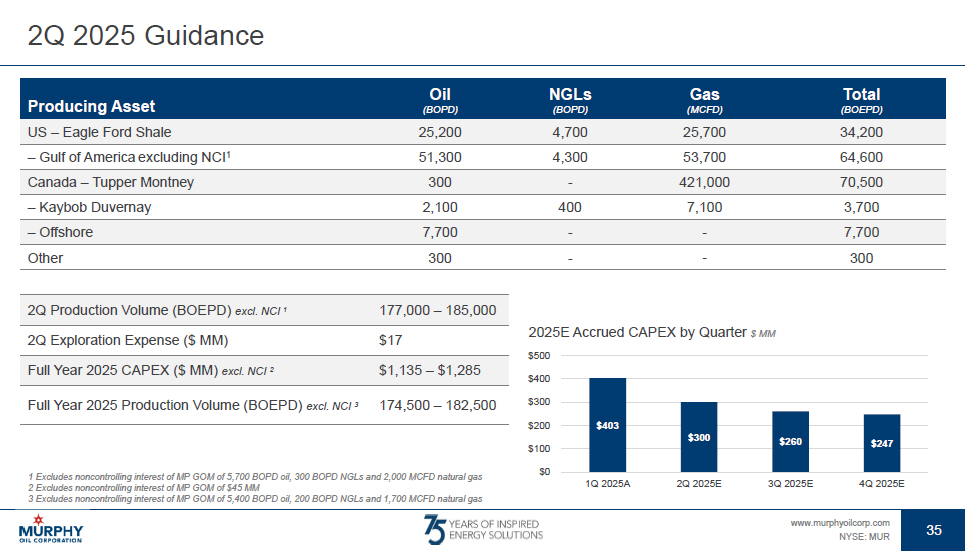Click the 75 Years anniversary logo
This screenshot has width=965, height=557.
click(483, 528)
